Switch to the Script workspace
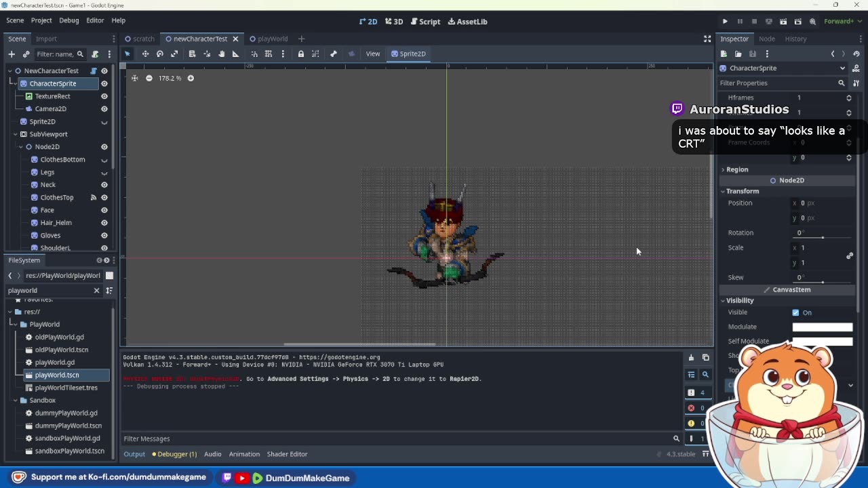This screenshot has width=868, height=488. click(x=425, y=21)
